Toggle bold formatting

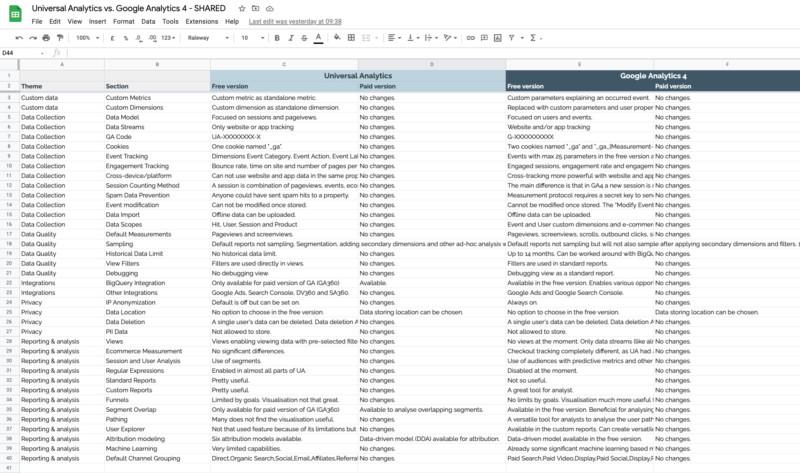[x=277, y=38]
